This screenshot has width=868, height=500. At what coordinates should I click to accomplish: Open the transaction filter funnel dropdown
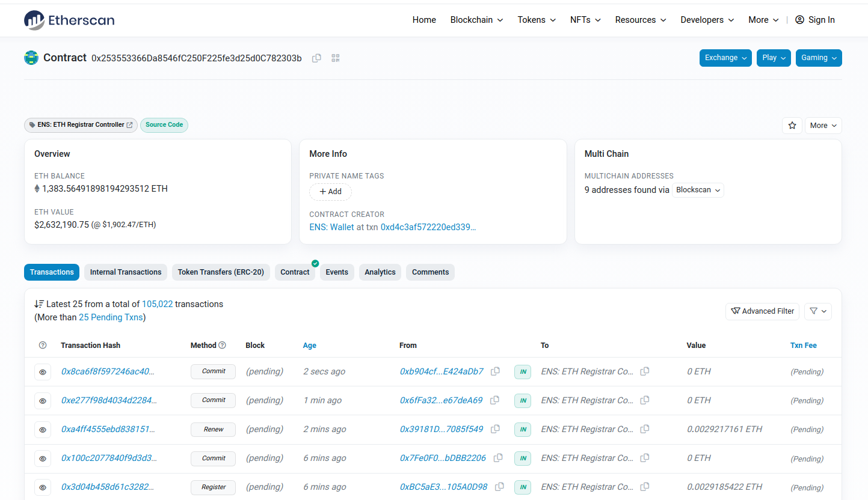[818, 311]
